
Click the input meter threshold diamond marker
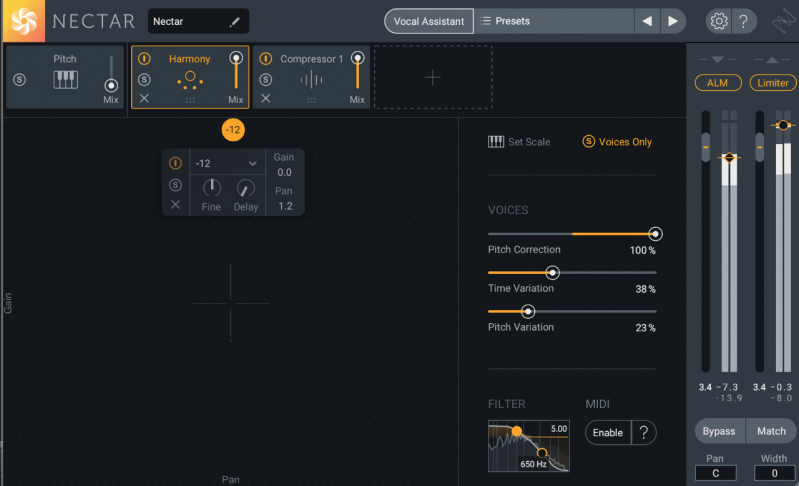coord(729,157)
